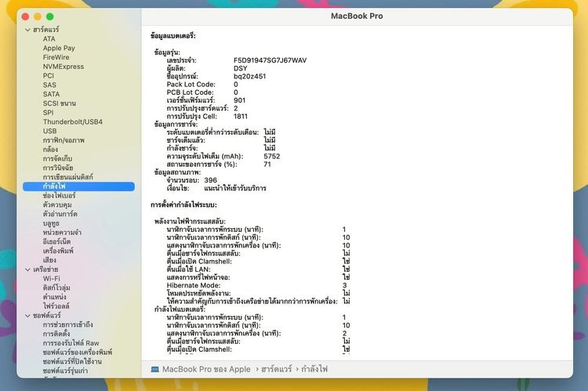Select บลูทูธ in the sidebar list

click(51, 223)
